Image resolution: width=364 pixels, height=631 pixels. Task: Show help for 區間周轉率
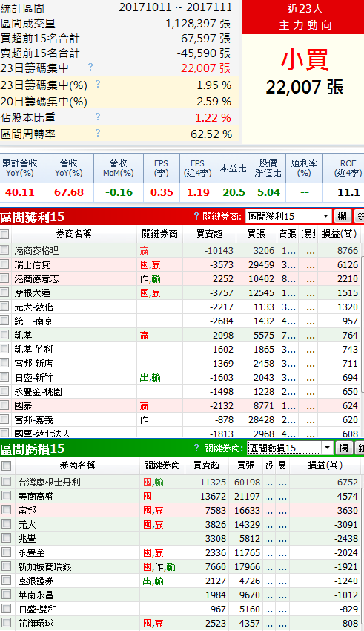(98, 133)
